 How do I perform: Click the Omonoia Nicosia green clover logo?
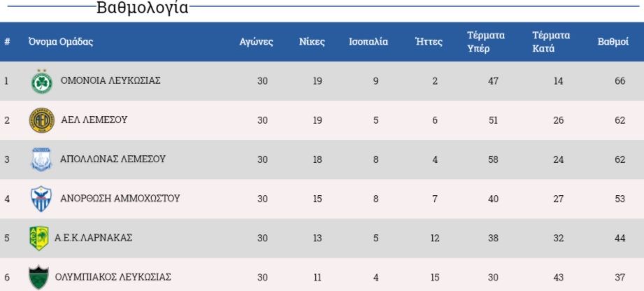click(42, 81)
